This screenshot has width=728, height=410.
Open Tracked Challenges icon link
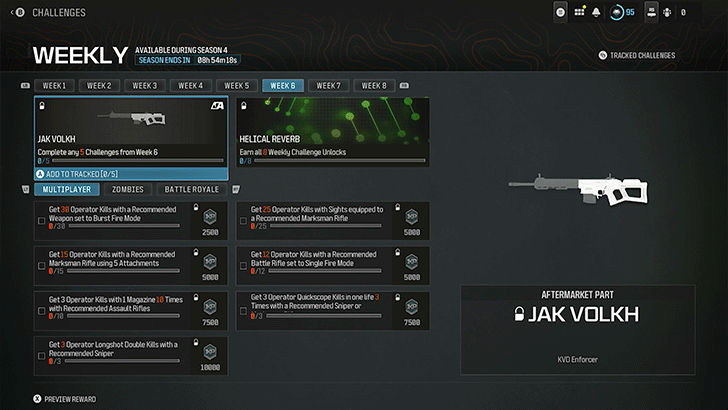[x=637, y=55]
